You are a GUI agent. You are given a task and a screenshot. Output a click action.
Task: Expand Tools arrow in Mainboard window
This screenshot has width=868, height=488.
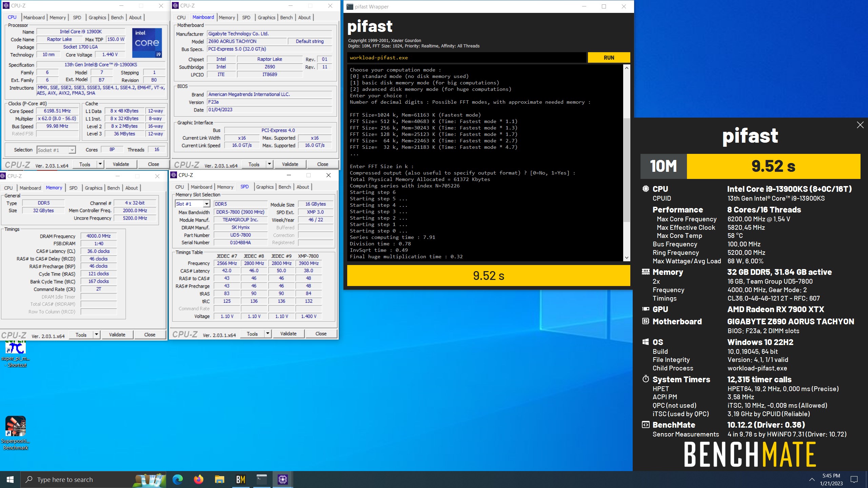pos(269,164)
